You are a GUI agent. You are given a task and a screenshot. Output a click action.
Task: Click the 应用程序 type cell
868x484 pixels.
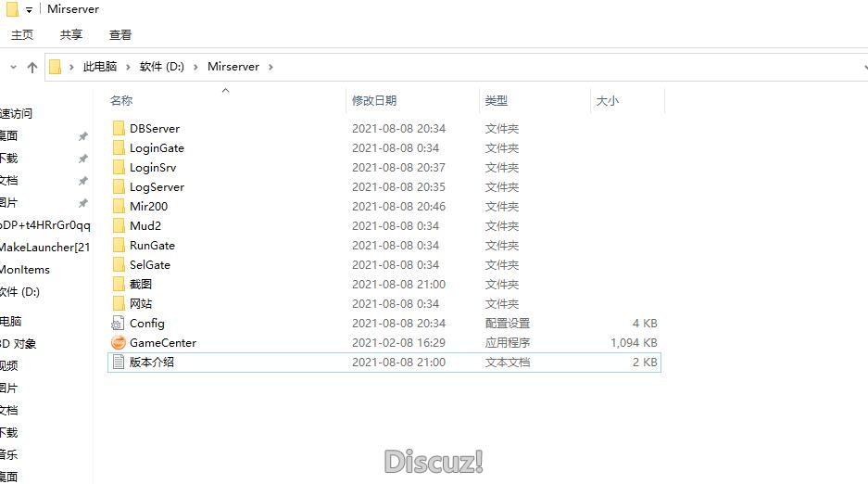tap(508, 343)
